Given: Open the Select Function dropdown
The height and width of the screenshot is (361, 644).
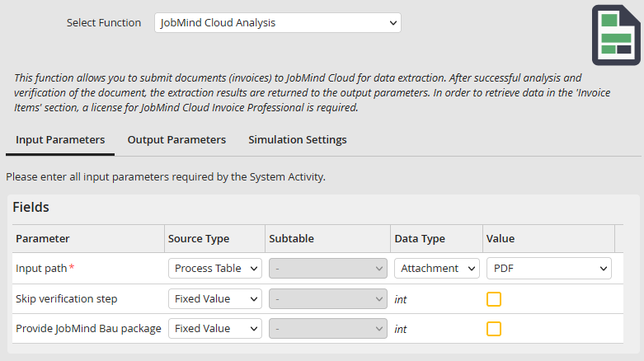Looking at the screenshot, I should pyautogui.click(x=278, y=22).
